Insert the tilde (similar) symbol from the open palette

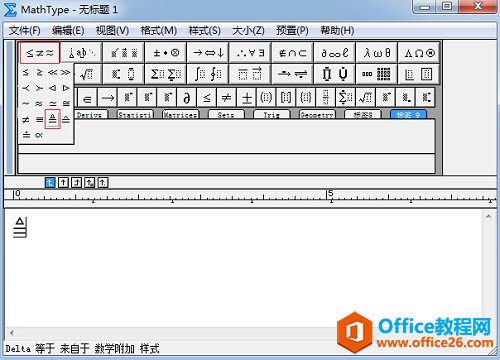[x=26, y=104]
